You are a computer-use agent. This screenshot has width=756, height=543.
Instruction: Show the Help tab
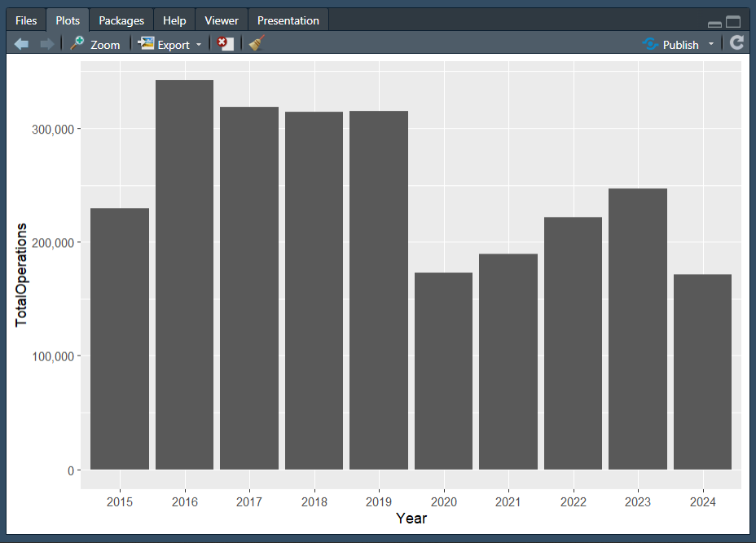click(x=174, y=20)
